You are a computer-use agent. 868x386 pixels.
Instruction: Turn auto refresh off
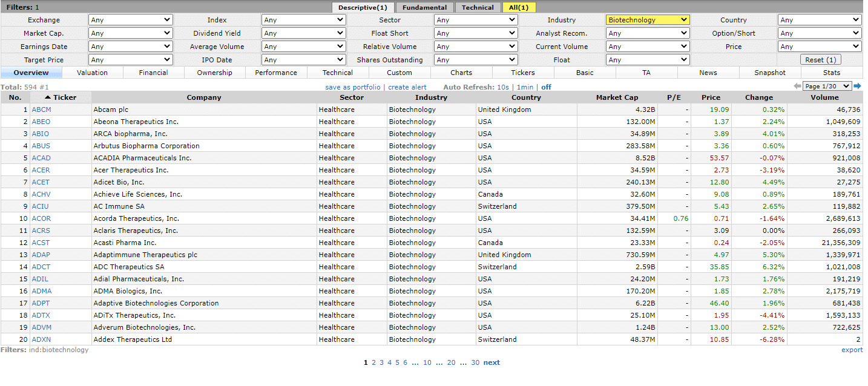point(546,87)
